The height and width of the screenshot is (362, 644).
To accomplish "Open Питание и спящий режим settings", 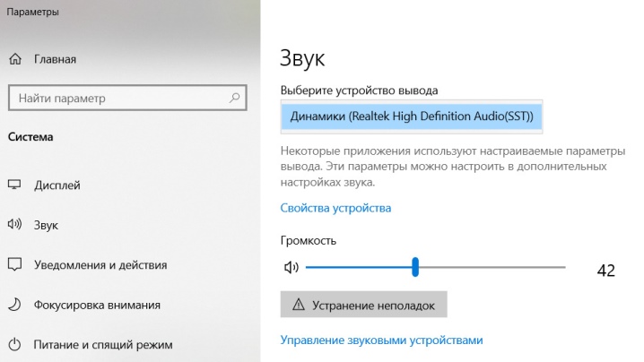I will click(x=103, y=345).
